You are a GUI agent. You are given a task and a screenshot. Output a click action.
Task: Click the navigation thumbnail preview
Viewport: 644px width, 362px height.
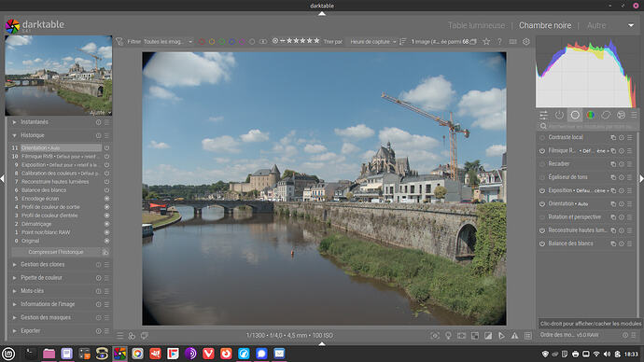pyautogui.click(x=58, y=76)
